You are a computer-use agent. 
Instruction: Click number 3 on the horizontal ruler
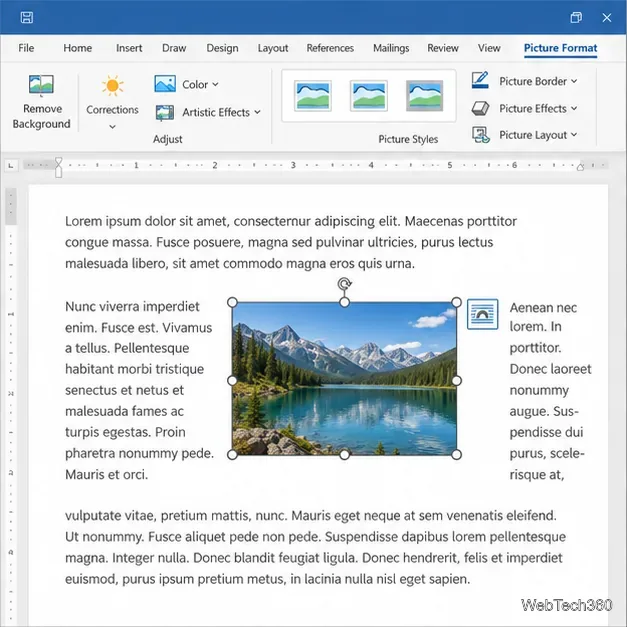[293, 165]
